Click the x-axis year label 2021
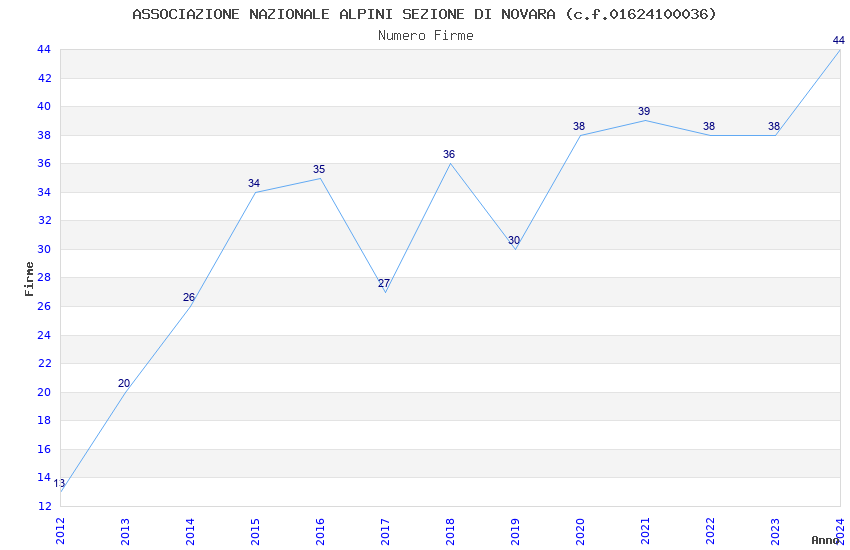Viewport: 850px width, 550px height. point(646,531)
